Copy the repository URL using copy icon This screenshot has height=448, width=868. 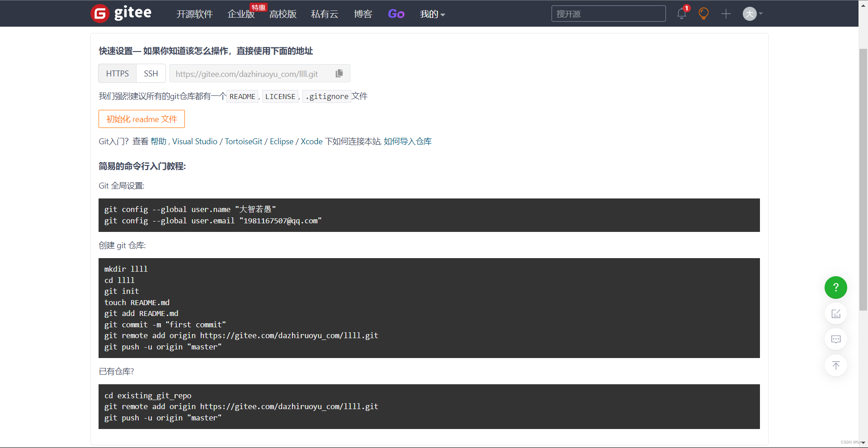(x=339, y=73)
